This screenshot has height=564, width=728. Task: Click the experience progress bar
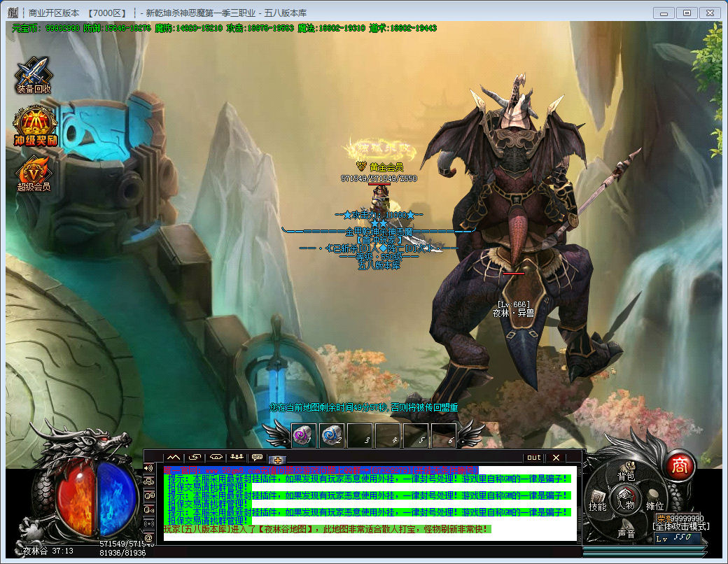[645, 549]
